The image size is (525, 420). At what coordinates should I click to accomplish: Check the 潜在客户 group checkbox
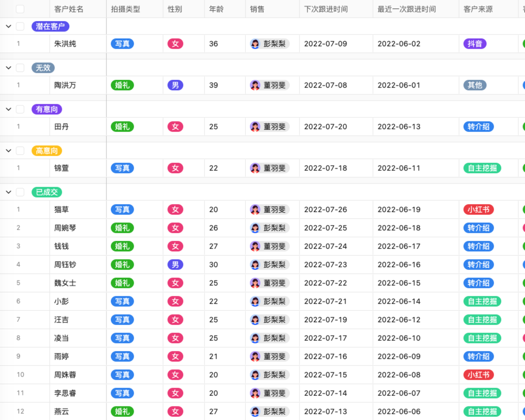coord(20,26)
